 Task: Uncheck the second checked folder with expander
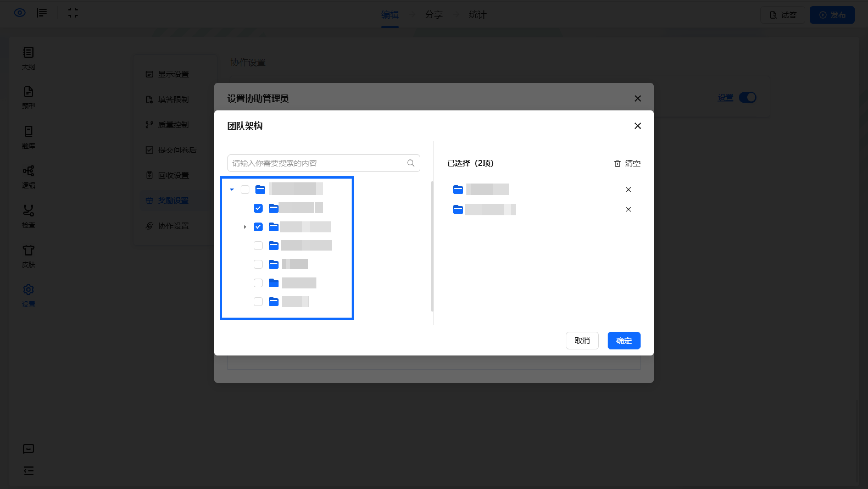[258, 227]
